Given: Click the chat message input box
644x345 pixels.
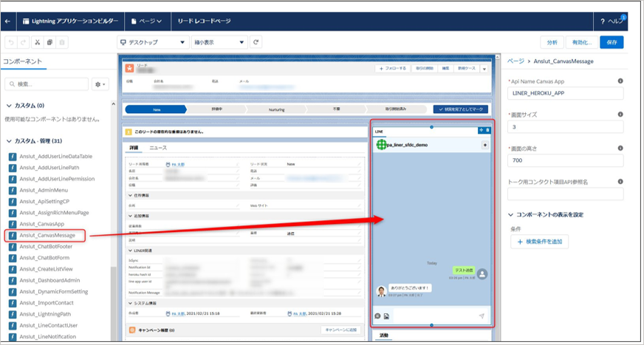Looking at the screenshot, I should click(435, 316).
